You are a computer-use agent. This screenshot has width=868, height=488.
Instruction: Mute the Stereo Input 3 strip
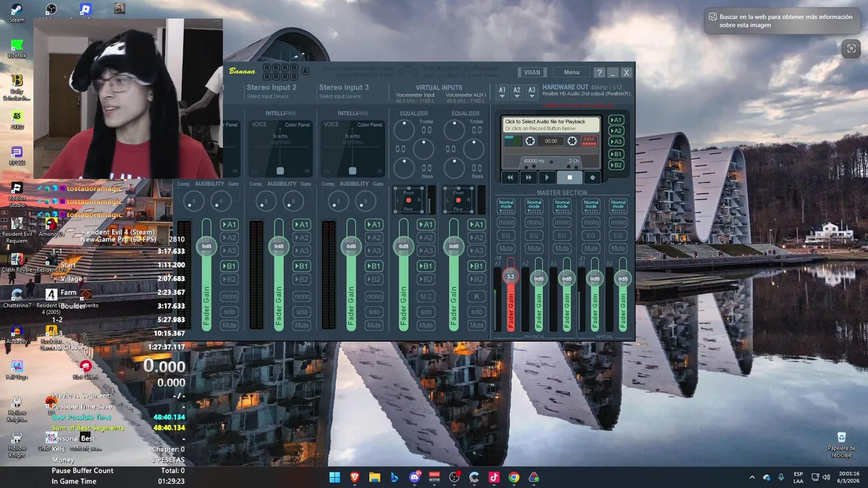point(374,325)
